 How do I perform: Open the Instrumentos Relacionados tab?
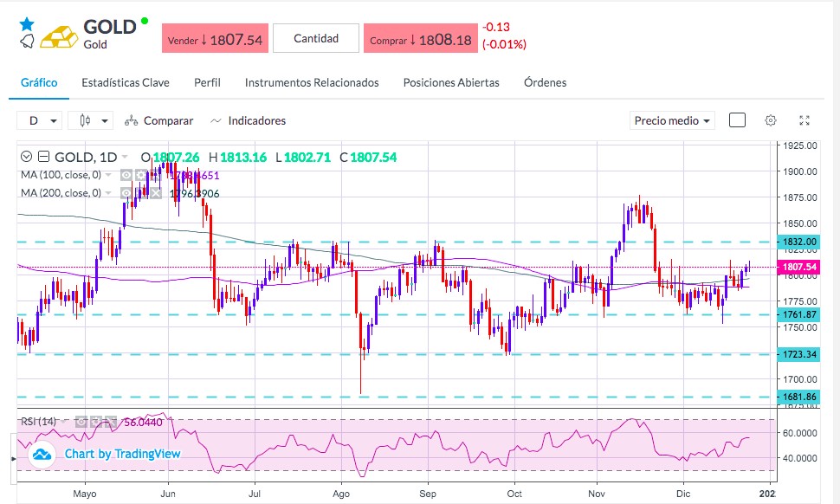click(312, 82)
